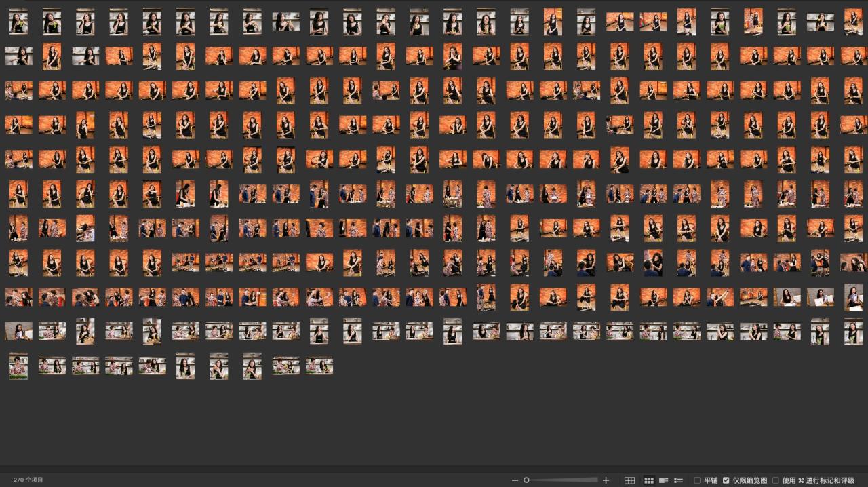Select the last thumbnail in the bottom row
Viewport: 868px width, 487px height.
[x=319, y=366]
